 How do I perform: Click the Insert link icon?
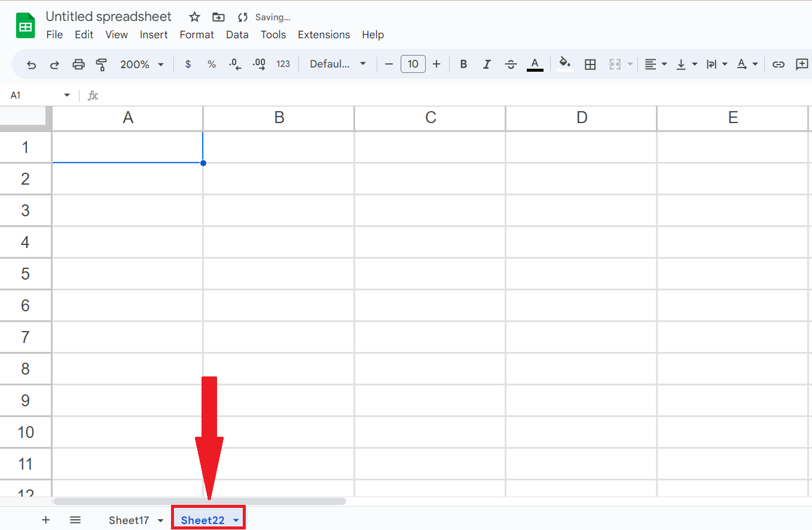[779, 64]
